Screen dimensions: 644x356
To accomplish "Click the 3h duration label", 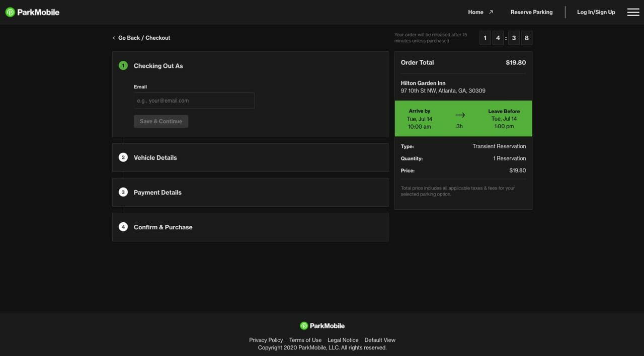I will pos(459,126).
